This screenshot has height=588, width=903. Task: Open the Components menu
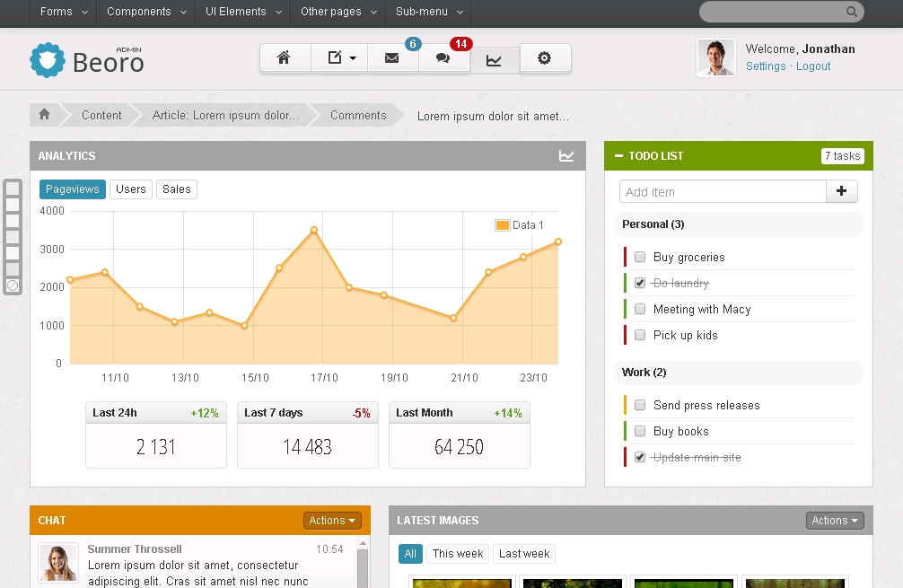[145, 12]
